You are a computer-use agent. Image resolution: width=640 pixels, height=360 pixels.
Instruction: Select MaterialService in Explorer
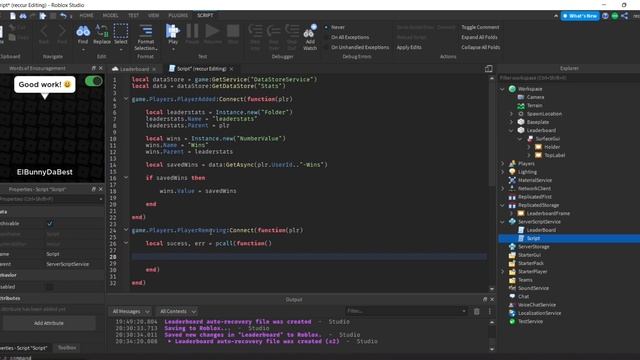tap(535, 180)
